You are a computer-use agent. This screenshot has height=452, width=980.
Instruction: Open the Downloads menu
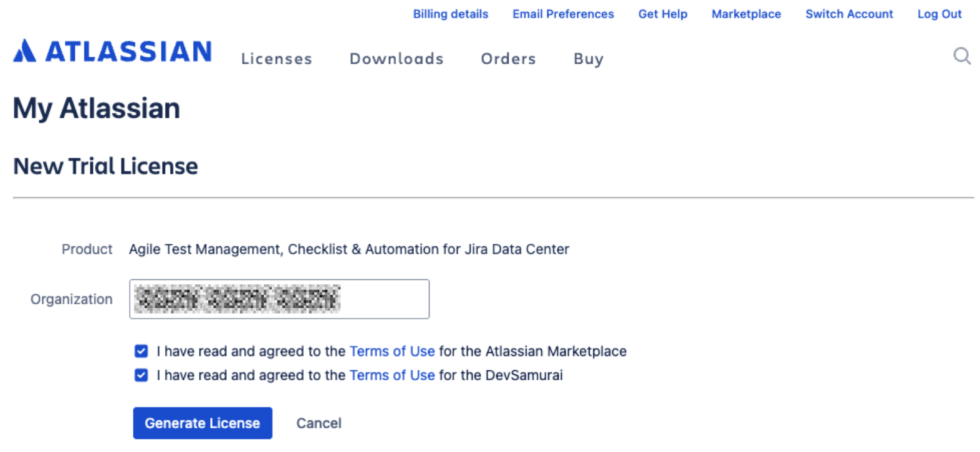point(396,59)
